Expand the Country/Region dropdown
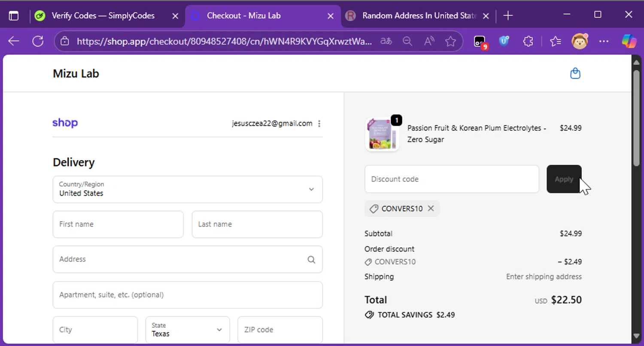The image size is (644, 346). pos(188,189)
